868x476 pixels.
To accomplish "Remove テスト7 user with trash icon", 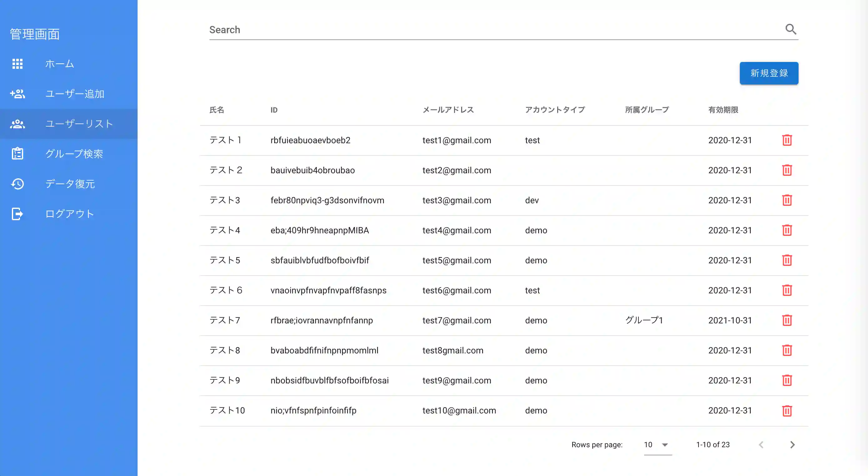I will coord(787,320).
